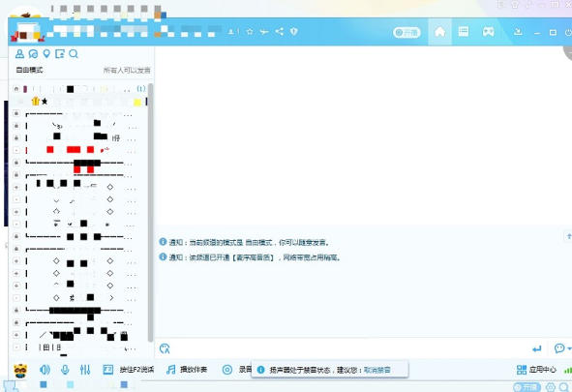Click the shield security icon
The width and height of the screenshot is (572, 392).
pyautogui.click(x=293, y=32)
